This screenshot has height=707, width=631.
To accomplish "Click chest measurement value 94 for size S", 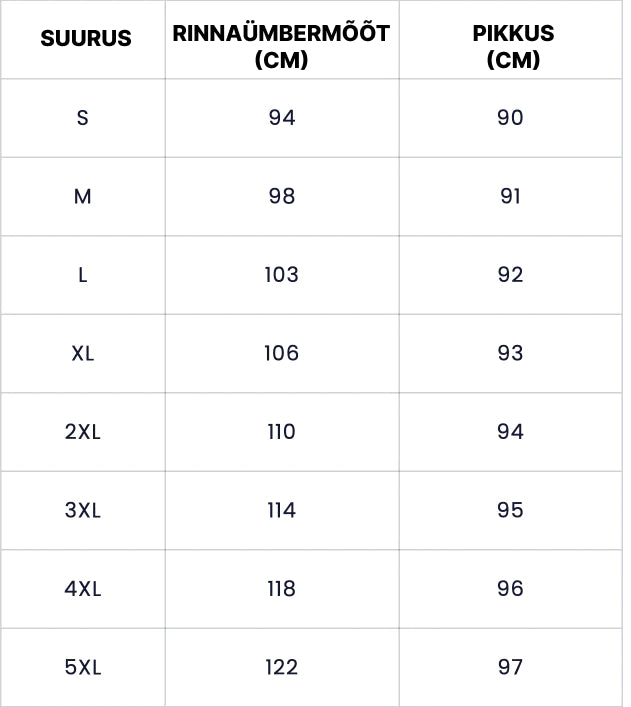I will [282, 118].
